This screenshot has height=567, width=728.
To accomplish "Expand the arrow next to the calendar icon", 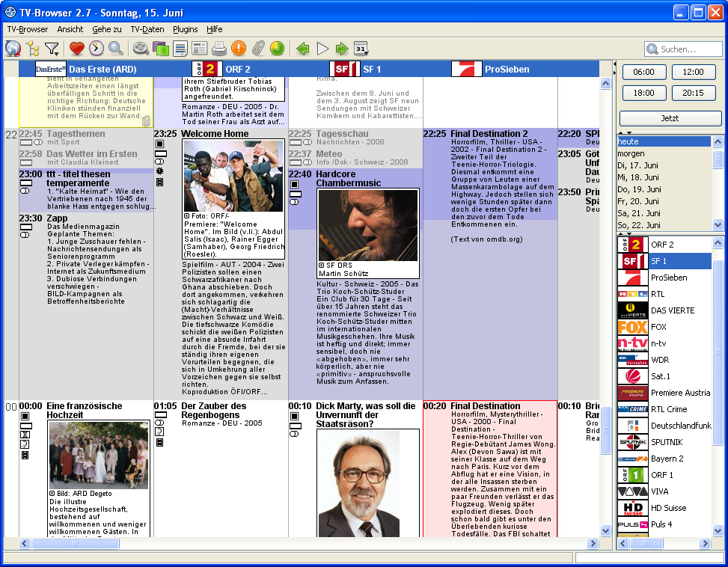I will (x=365, y=54).
